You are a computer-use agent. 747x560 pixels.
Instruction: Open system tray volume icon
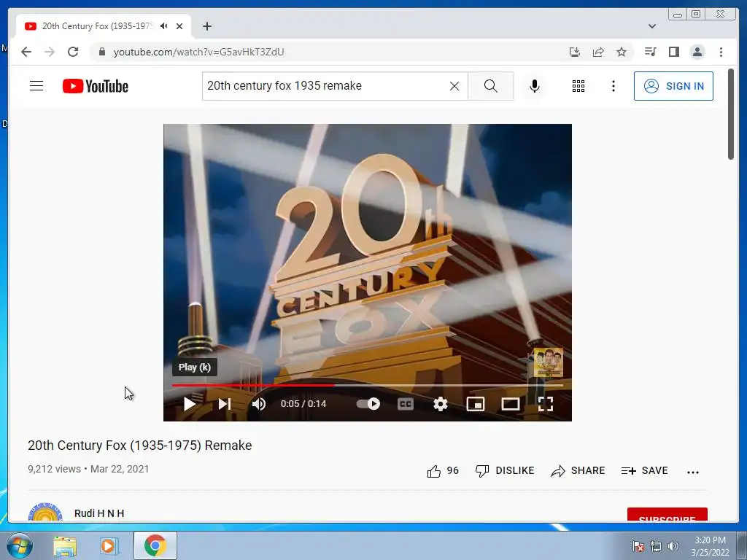click(673, 546)
